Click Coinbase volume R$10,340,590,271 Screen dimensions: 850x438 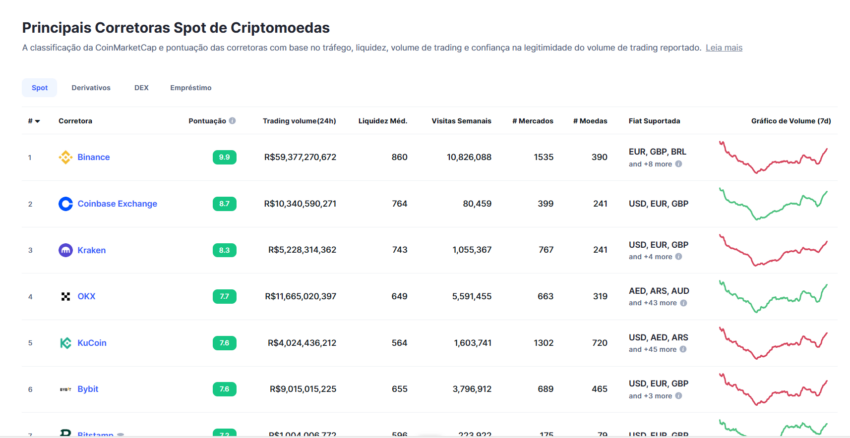300,204
